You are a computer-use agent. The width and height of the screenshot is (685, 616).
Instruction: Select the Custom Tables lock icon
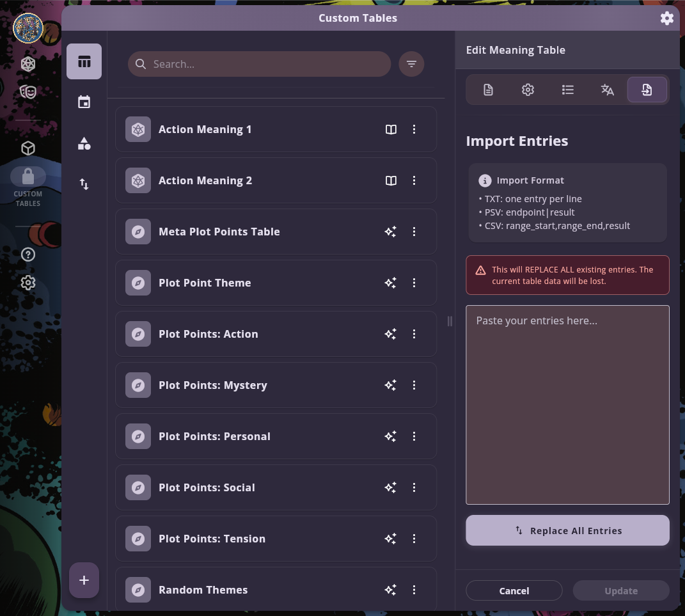pyautogui.click(x=28, y=177)
